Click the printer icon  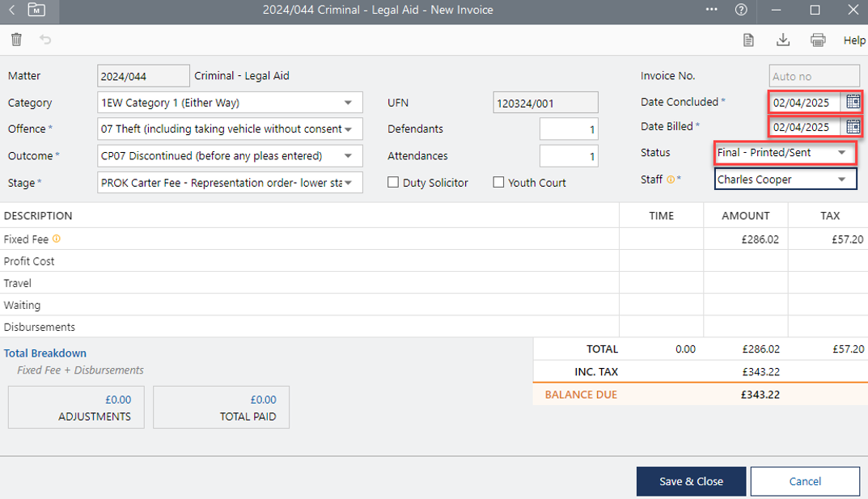818,40
